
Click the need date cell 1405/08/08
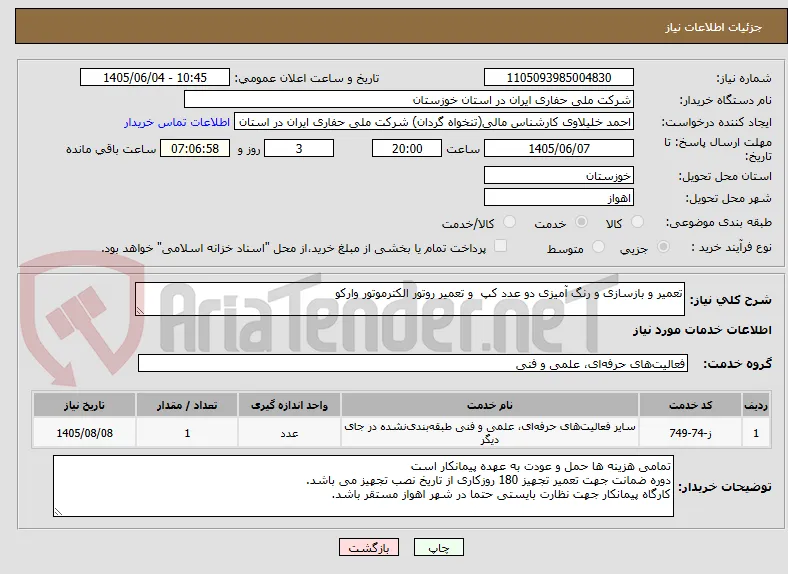click(x=84, y=433)
